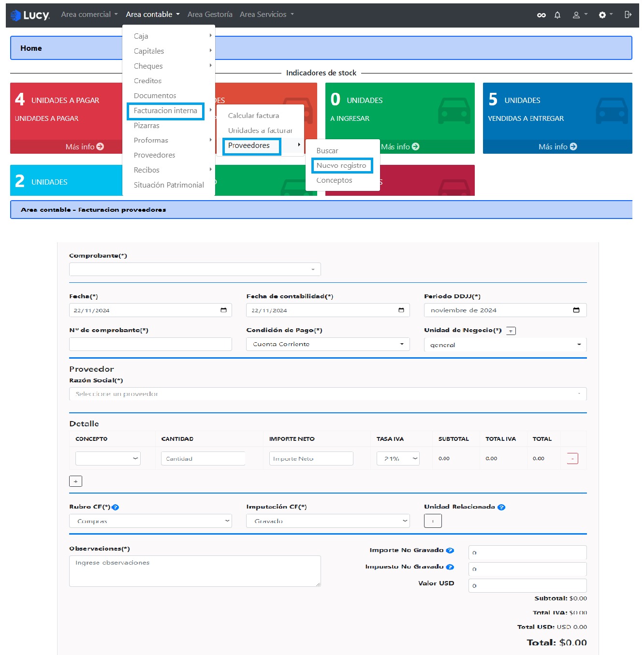644x655 pixels.
Task: Open Unidad de Negocio general dropdown
Action: tap(505, 345)
